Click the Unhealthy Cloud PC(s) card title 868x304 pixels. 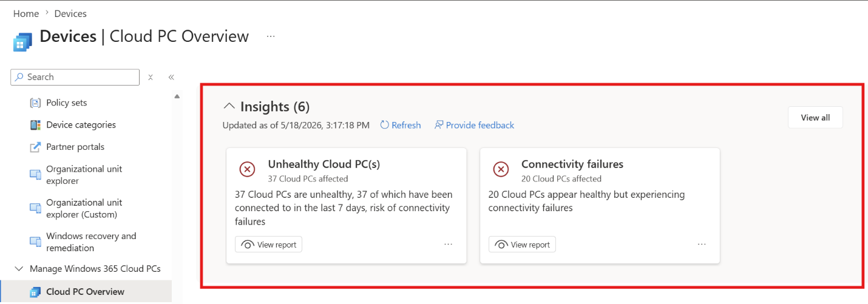[324, 164]
